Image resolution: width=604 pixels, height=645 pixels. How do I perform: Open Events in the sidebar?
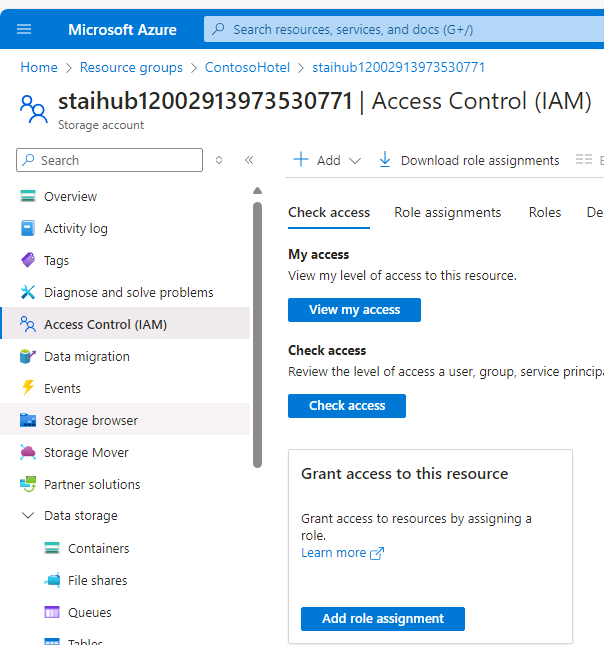coord(125,388)
